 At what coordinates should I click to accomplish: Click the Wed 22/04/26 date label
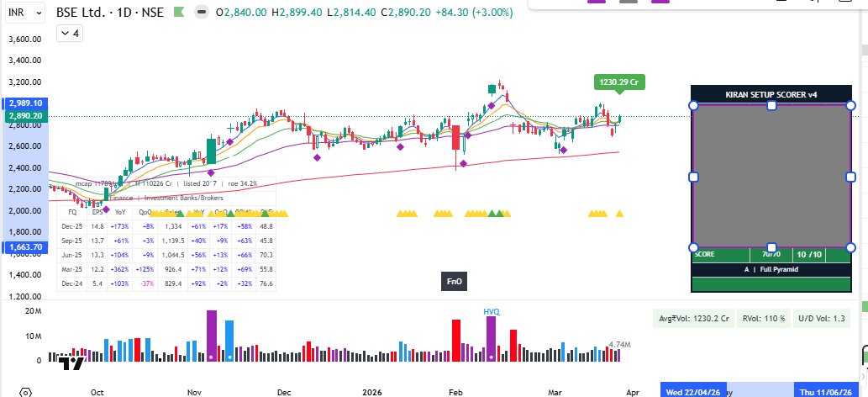click(693, 392)
